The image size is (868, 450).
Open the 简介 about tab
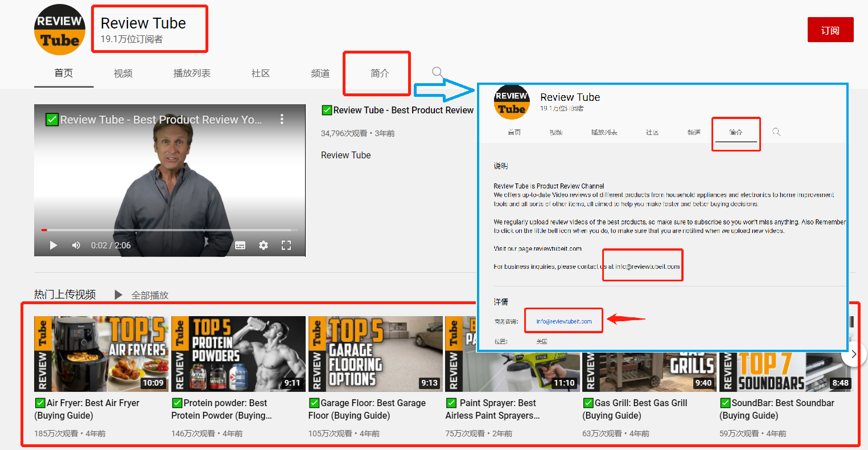(x=380, y=73)
